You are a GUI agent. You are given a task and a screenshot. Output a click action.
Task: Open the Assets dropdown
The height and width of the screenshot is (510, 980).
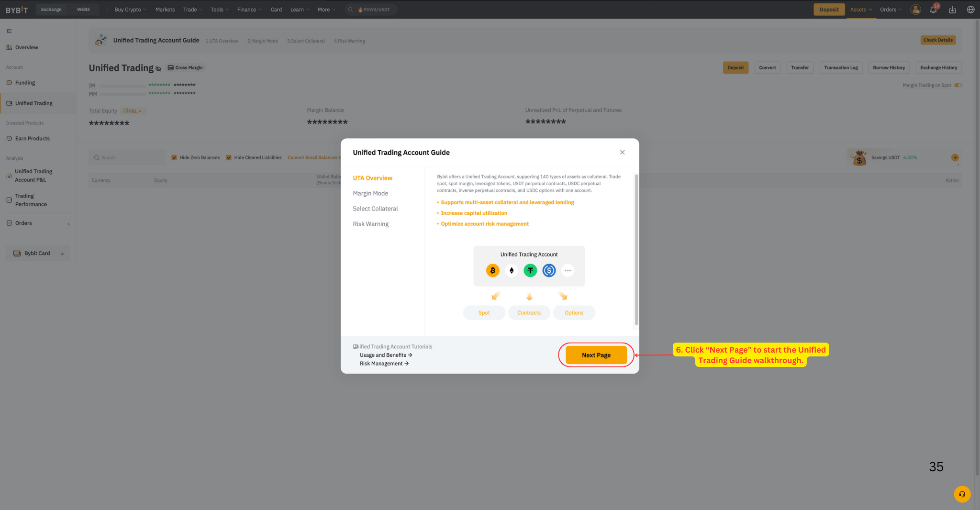click(x=861, y=10)
